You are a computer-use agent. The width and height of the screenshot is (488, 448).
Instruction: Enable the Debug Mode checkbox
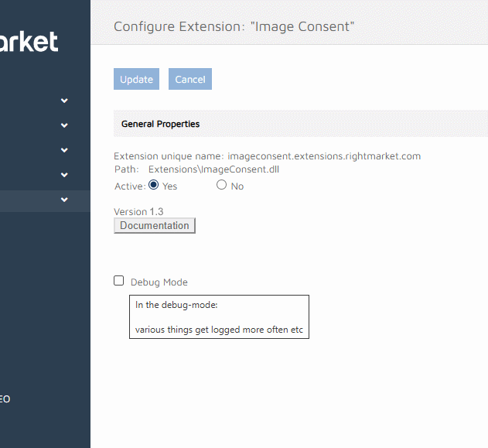click(118, 282)
